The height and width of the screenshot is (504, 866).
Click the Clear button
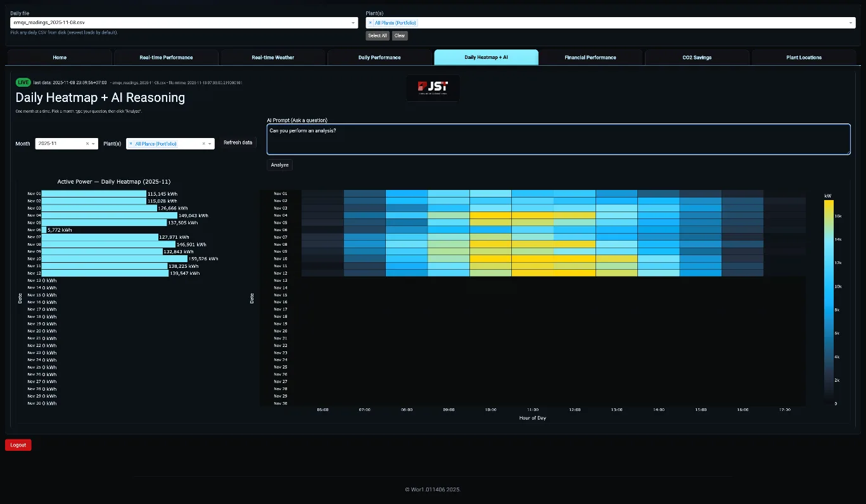(x=400, y=35)
